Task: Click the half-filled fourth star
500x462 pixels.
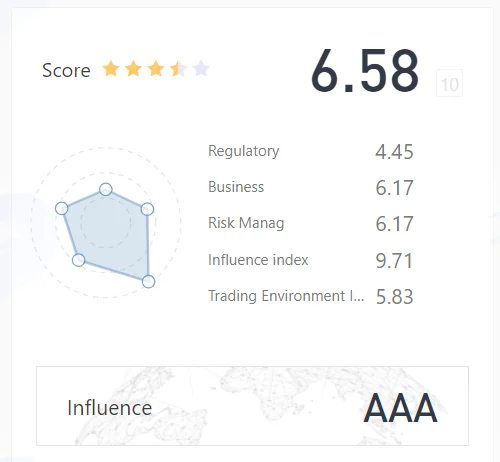Action: click(178, 69)
